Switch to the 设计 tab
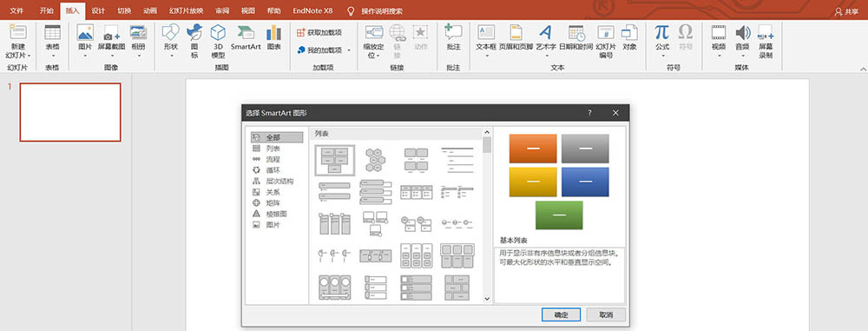The width and height of the screenshot is (868, 331). pos(98,11)
